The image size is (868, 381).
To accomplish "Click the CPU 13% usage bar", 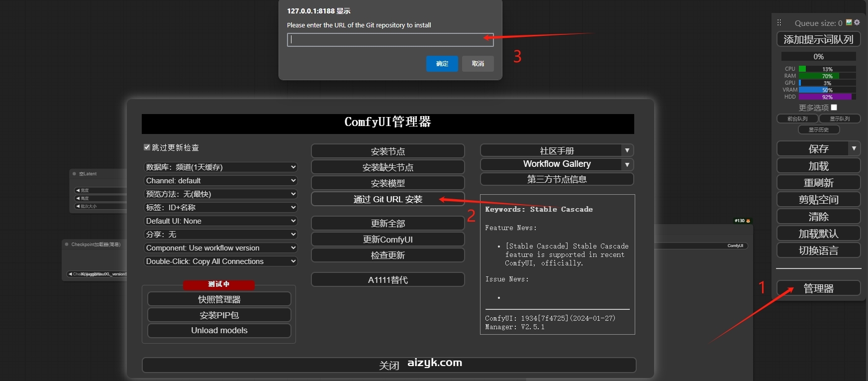I will point(827,69).
